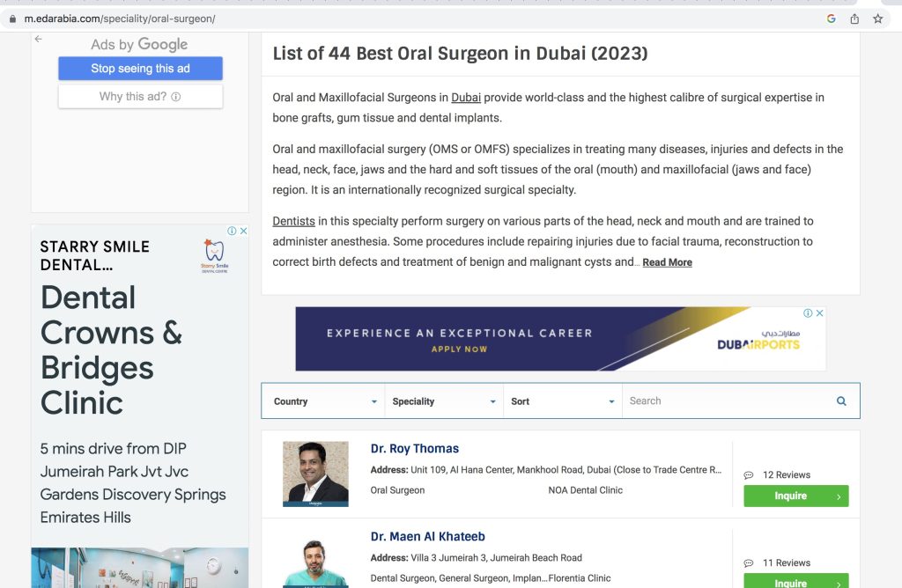Click Stop seeing this ad button
The height and width of the screenshot is (588, 902).
(140, 69)
